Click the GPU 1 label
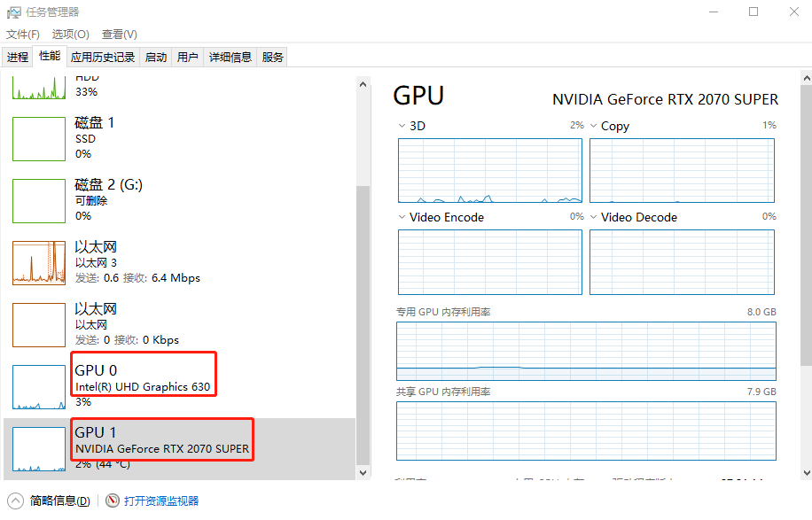 tap(95, 432)
